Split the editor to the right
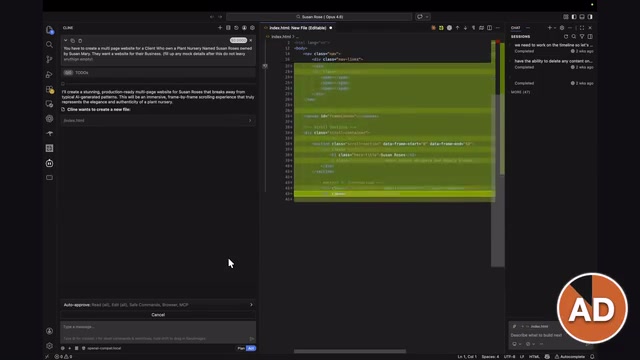The height and width of the screenshot is (360, 640). point(489,28)
